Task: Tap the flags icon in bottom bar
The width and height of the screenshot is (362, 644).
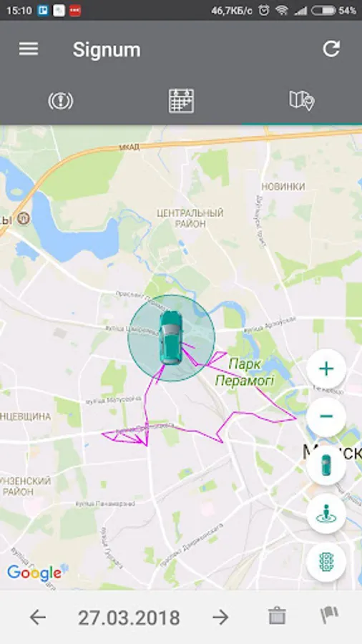Action: (x=330, y=615)
